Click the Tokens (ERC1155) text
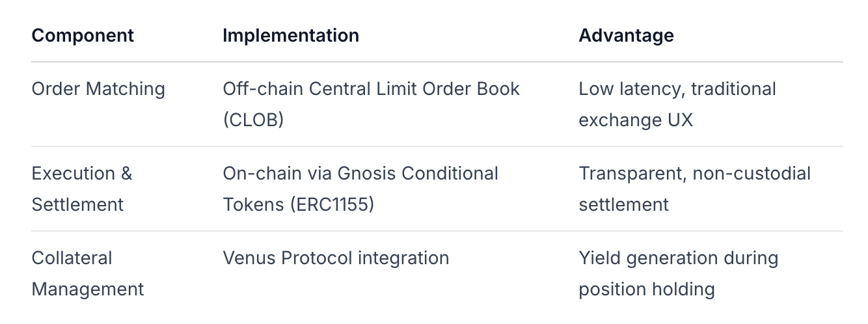The width and height of the screenshot is (868, 324). click(299, 204)
